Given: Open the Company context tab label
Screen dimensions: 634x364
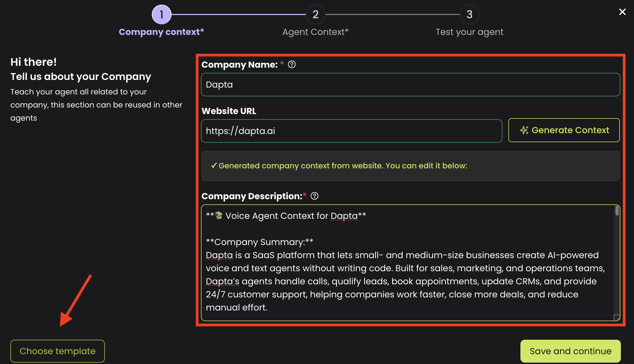Looking at the screenshot, I should [x=161, y=32].
